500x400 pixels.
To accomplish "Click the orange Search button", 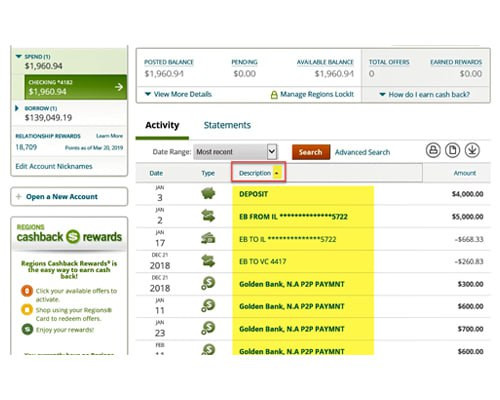I will [x=311, y=152].
